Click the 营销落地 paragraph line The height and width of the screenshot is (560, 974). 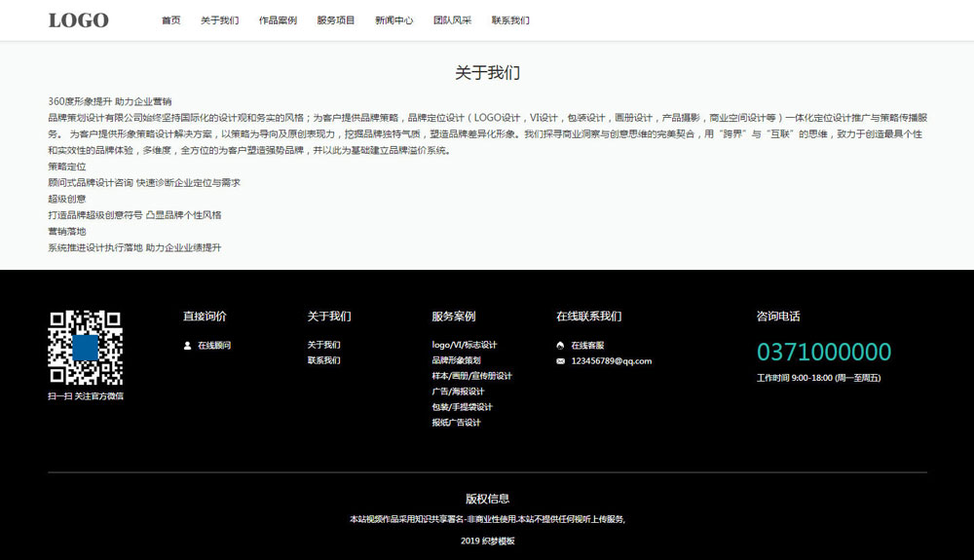67,231
